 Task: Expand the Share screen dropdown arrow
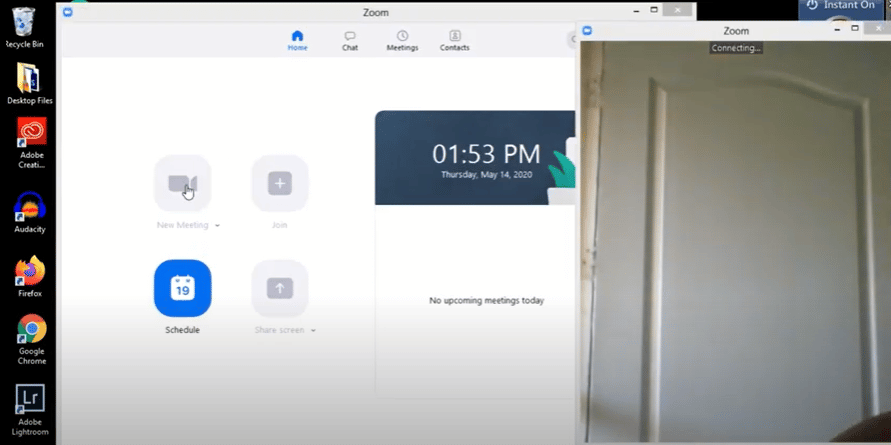pos(313,331)
